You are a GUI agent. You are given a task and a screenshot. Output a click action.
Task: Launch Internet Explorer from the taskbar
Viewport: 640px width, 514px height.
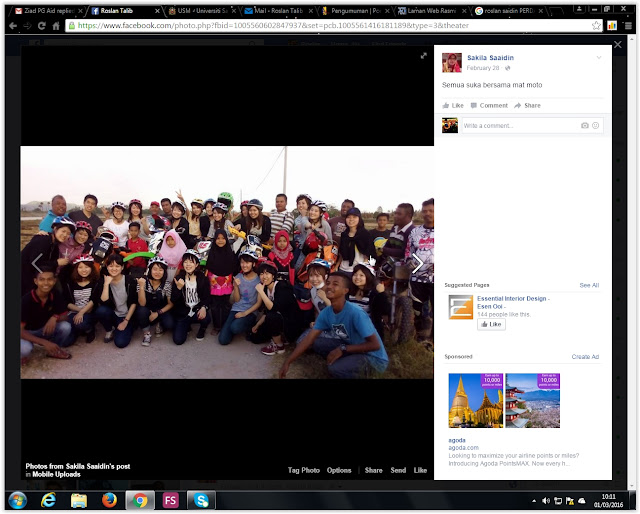point(48,500)
